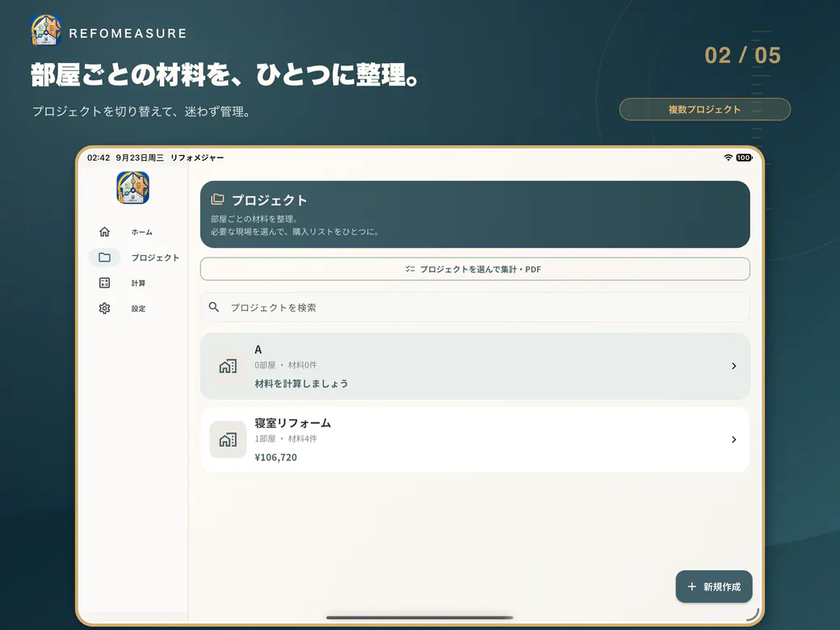Open the ホーム menu item
The width and height of the screenshot is (840, 630).
click(x=142, y=232)
